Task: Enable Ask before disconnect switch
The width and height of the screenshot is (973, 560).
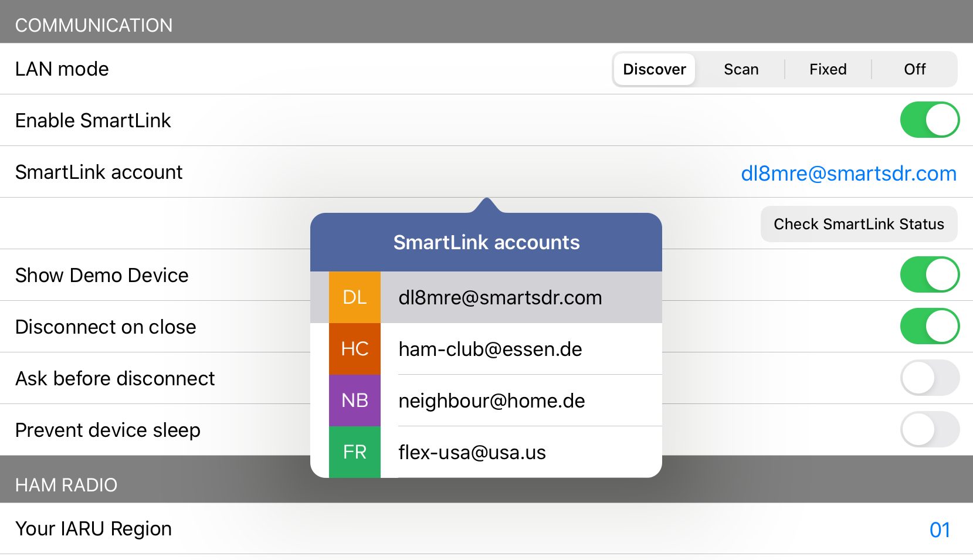Action: 930,378
